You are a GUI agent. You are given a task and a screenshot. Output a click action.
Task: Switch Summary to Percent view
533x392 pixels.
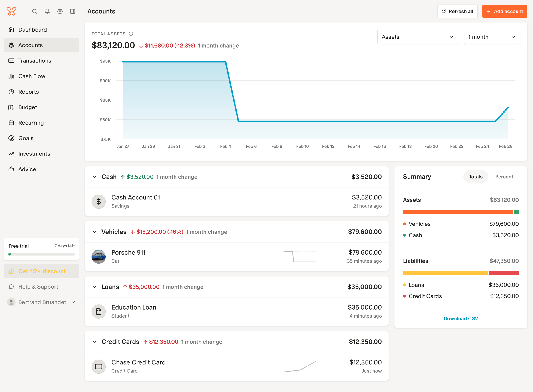point(504,177)
